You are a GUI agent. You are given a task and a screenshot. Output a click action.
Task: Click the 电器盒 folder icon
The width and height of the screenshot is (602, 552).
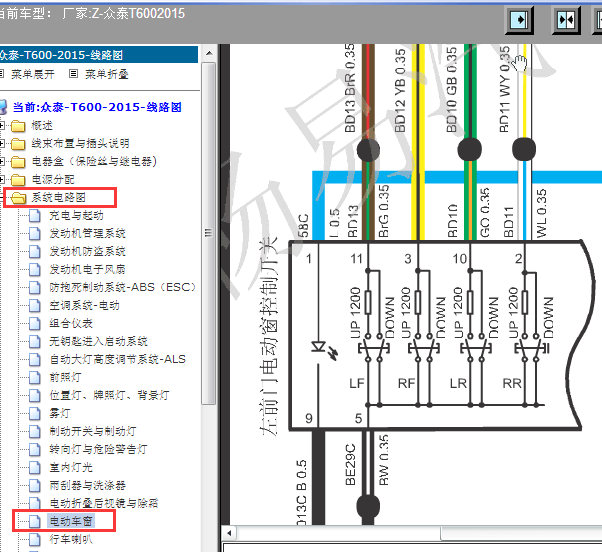(18, 162)
